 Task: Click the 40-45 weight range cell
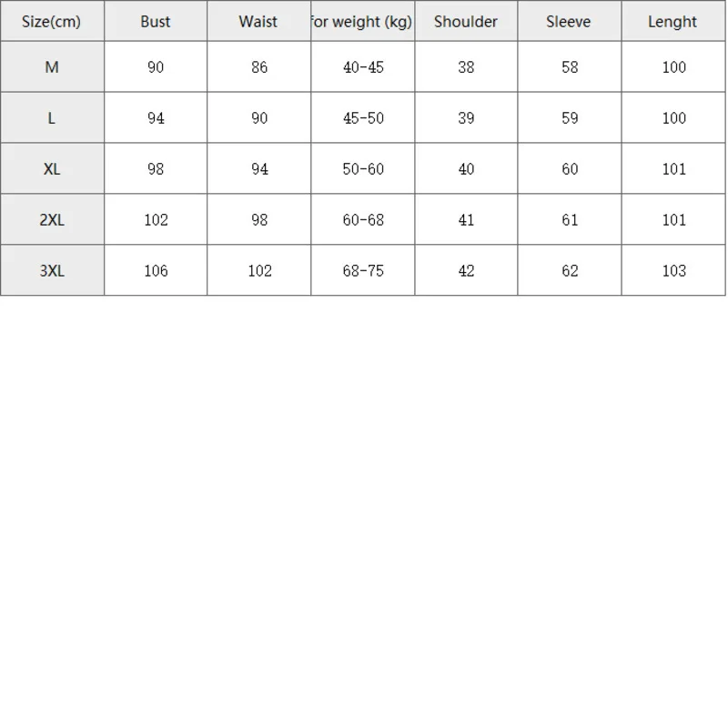pos(363,67)
